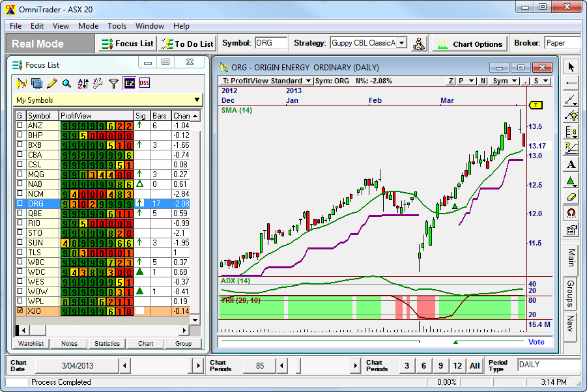The width and height of the screenshot is (587, 392).
Task: Open the Window menu
Action: pos(150,26)
